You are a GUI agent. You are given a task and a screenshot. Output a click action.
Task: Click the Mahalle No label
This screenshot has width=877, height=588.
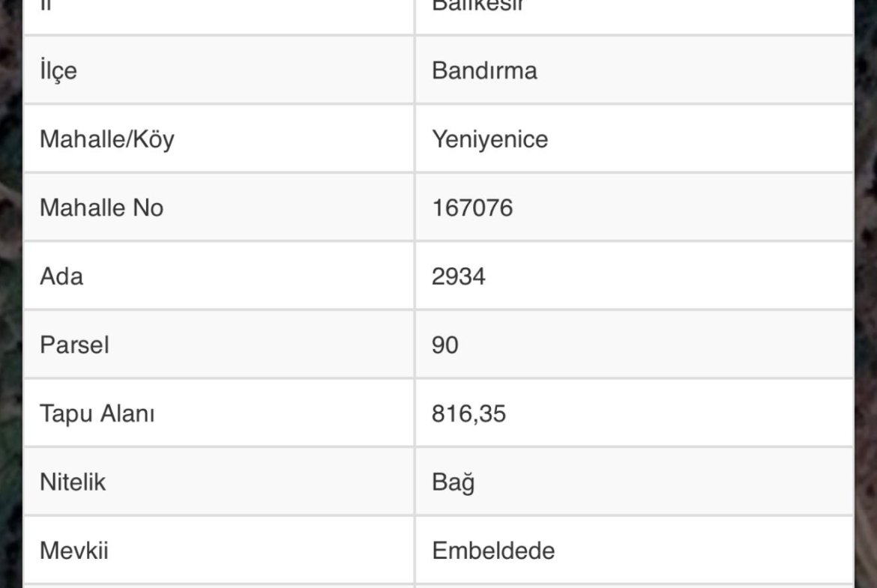coord(101,207)
